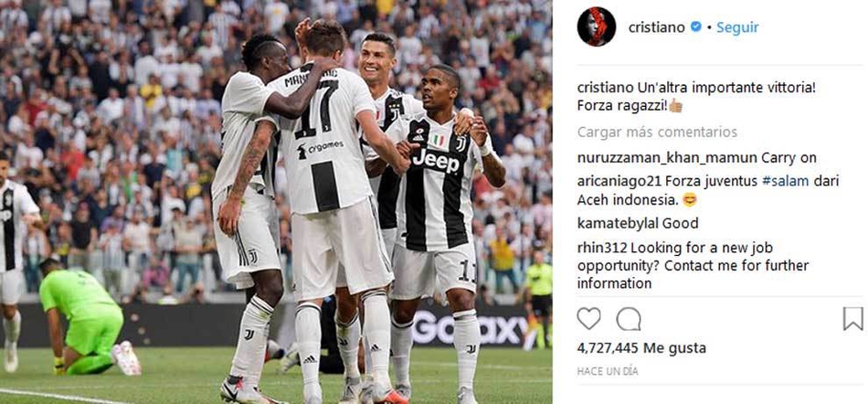Toggle the bookmark save icon
868x404 pixels.
pyautogui.click(x=853, y=319)
